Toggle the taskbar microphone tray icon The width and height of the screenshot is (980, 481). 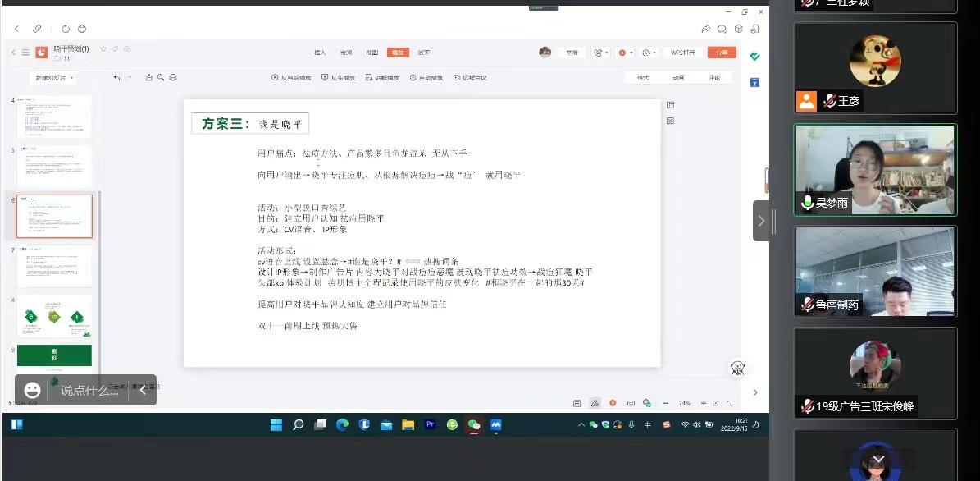coord(632,424)
